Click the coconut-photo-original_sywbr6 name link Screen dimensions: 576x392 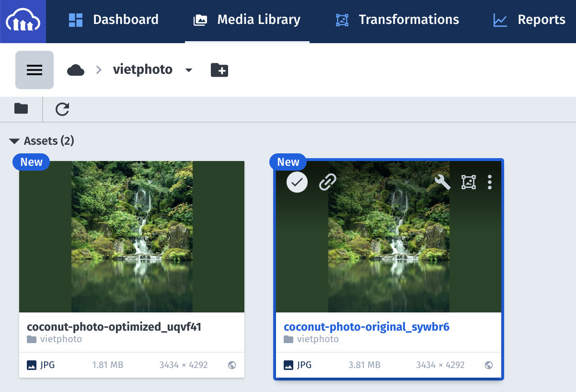click(367, 327)
